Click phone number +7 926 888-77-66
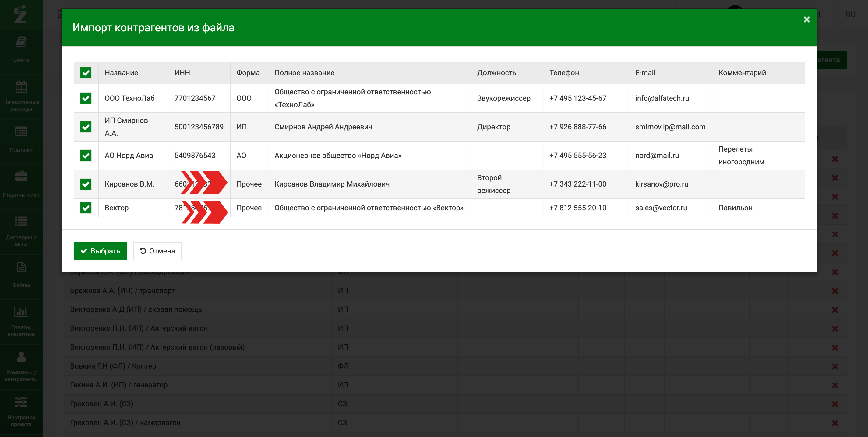This screenshot has height=437, width=868. pos(577,127)
